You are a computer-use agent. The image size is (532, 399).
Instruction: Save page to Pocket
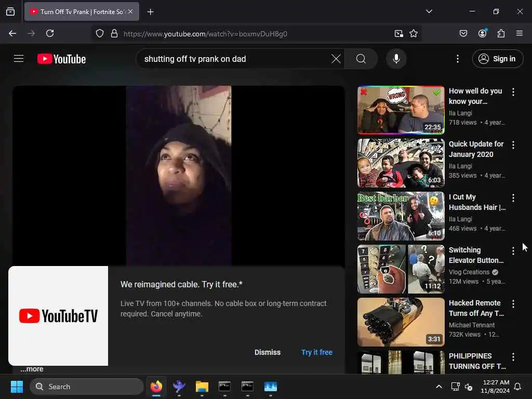point(463,33)
